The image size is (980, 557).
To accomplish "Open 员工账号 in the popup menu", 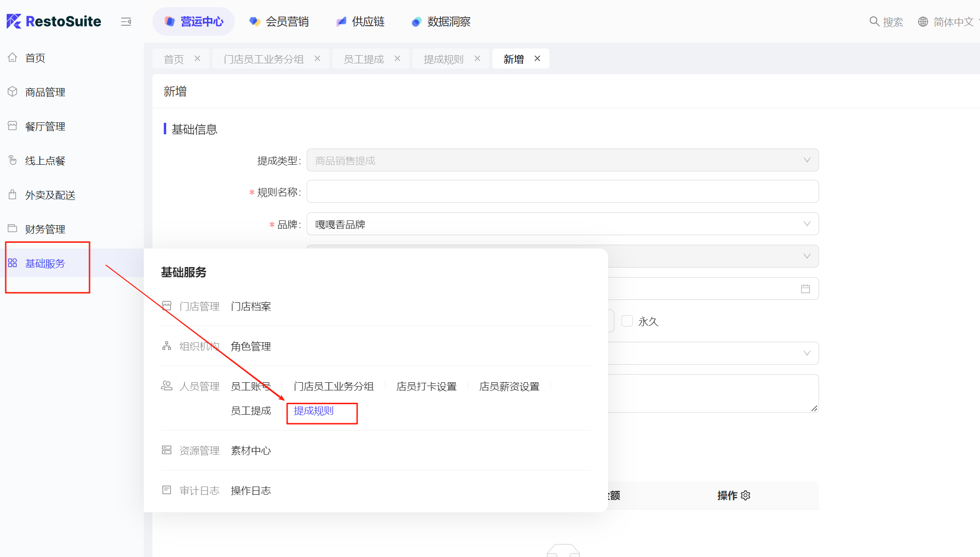I will point(251,386).
